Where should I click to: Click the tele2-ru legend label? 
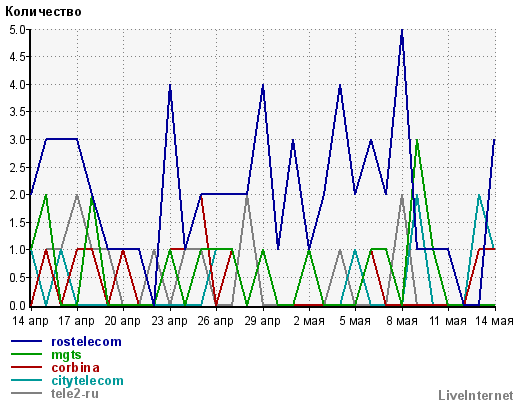click(75, 394)
